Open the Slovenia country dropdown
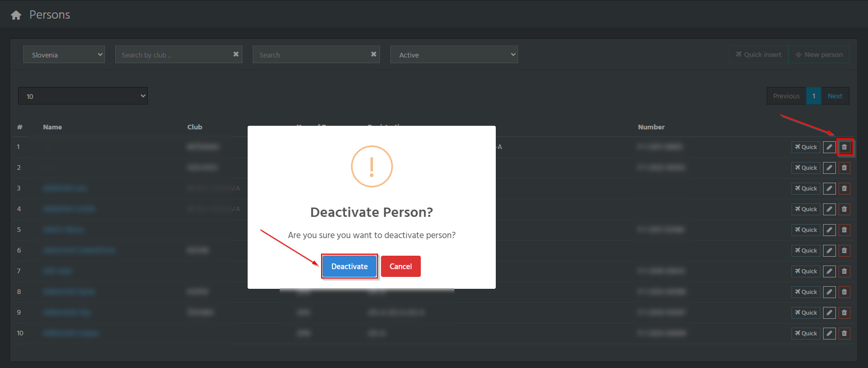Screen dimensions: 868x368 click(x=64, y=54)
